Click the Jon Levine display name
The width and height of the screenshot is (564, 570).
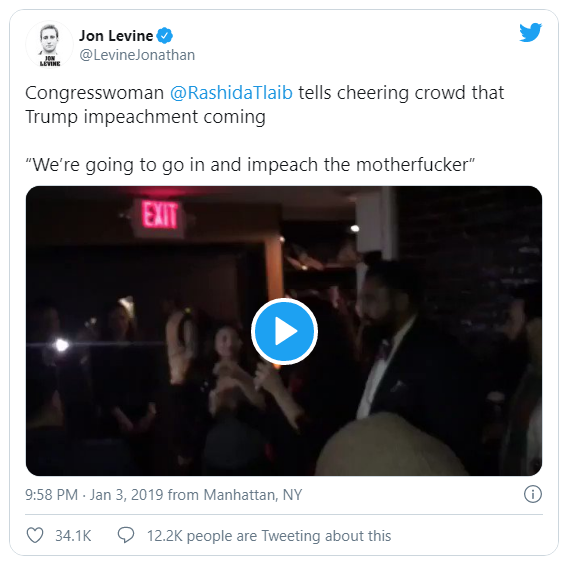coord(116,36)
